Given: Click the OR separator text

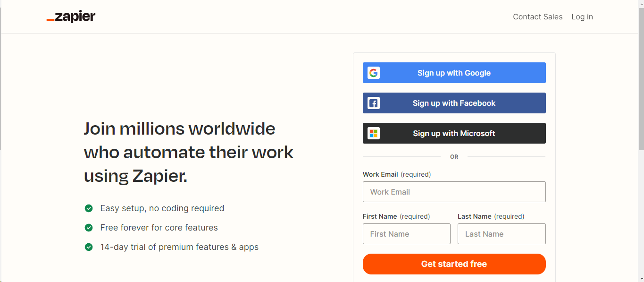Looking at the screenshot, I should click(x=454, y=157).
